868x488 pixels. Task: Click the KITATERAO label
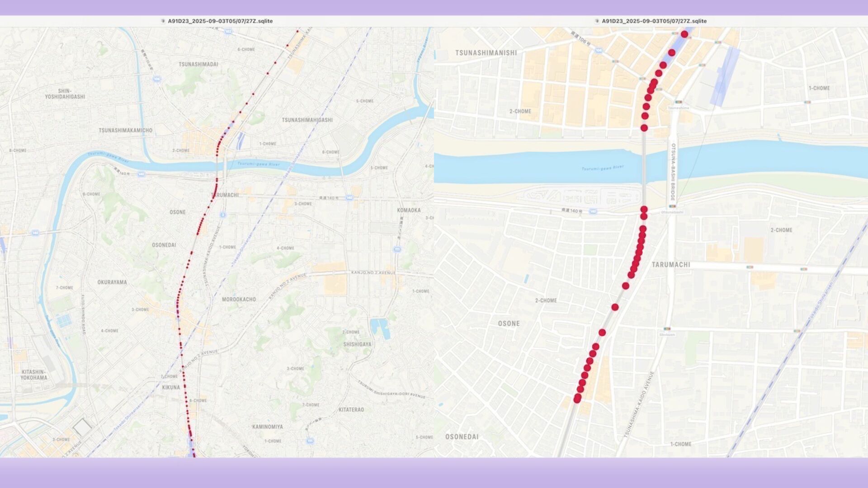click(351, 409)
